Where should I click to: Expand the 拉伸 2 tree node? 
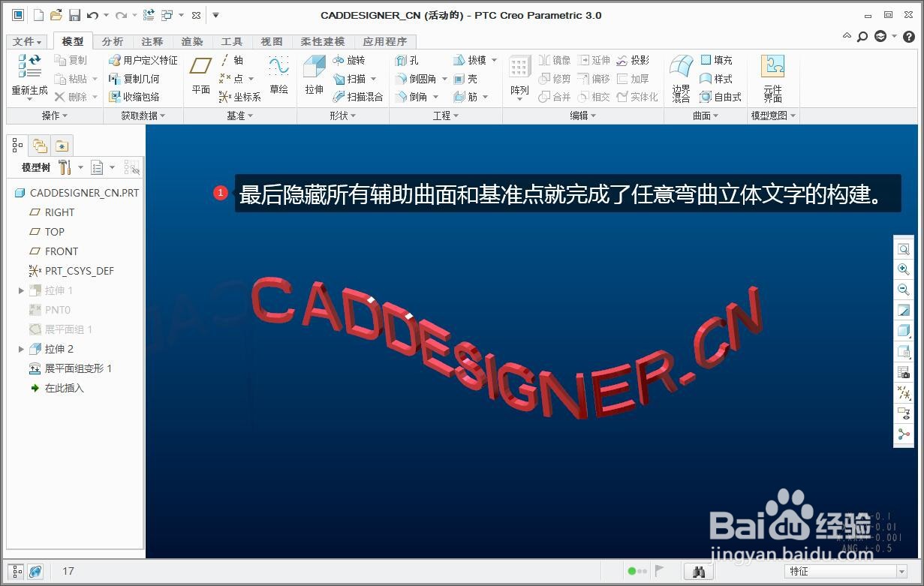pos(21,349)
